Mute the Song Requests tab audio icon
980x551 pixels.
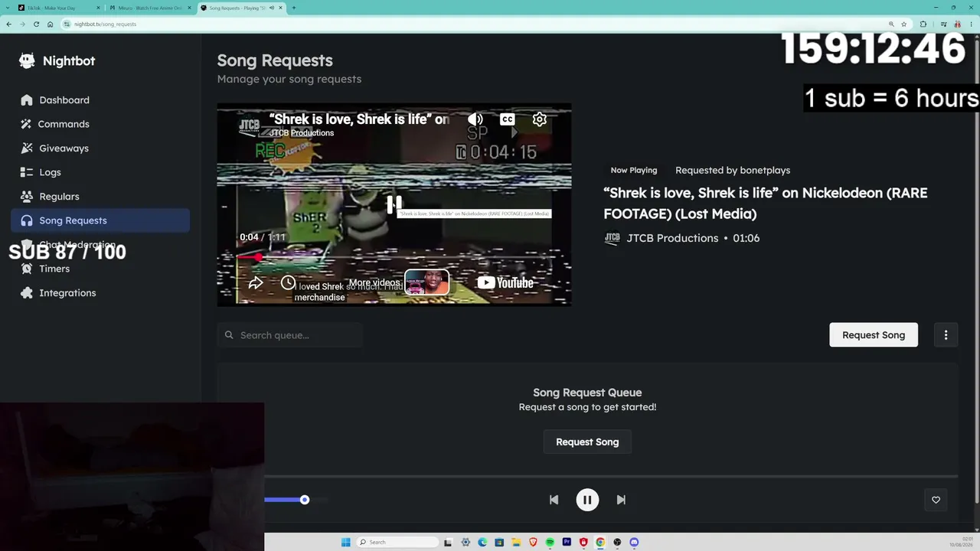tap(272, 8)
